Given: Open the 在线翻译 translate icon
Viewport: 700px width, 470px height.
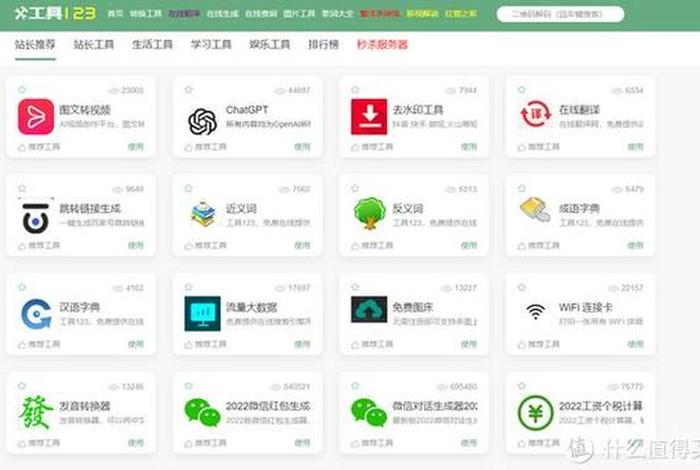Looking at the screenshot, I should [x=535, y=114].
